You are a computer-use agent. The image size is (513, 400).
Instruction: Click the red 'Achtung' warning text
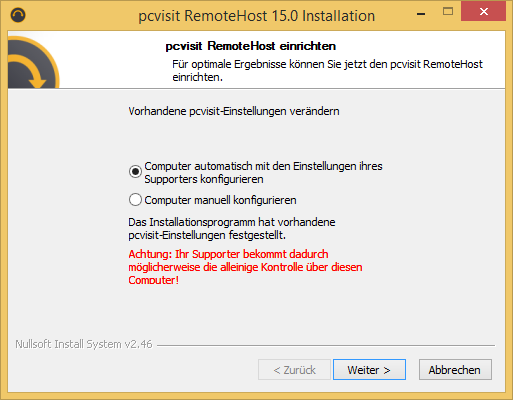click(x=245, y=267)
